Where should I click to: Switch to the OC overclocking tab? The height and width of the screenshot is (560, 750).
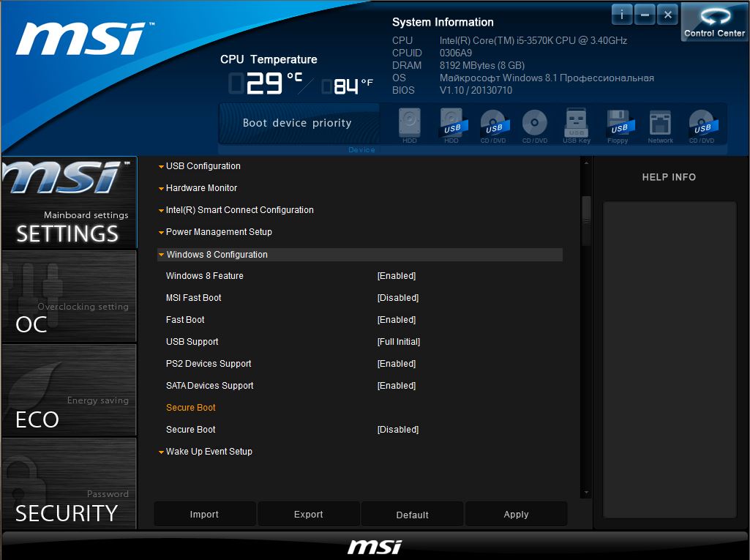pos(69,296)
